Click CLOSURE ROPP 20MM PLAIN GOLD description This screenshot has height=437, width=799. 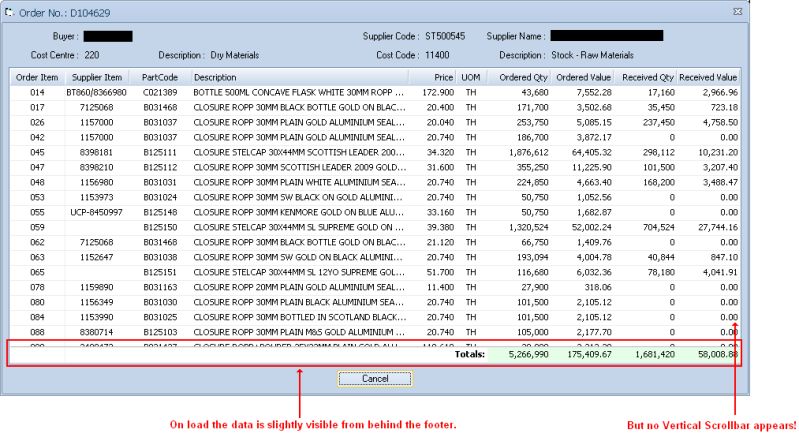(299, 287)
